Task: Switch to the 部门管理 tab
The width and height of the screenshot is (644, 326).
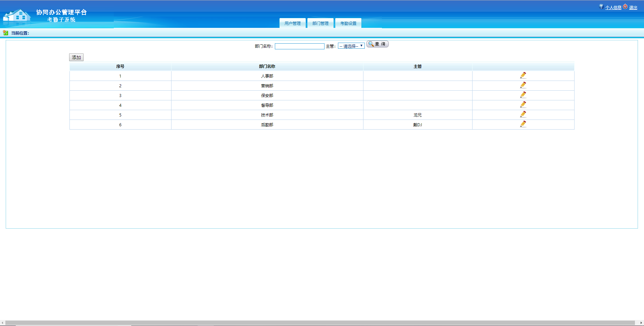Action: coord(320,23)
